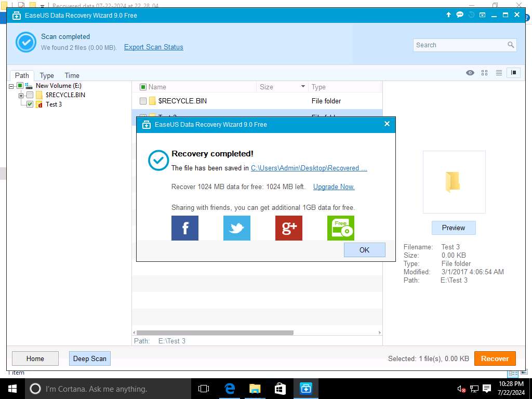This screenshot has height=399, width=532.
Task: Start a Deep Scan
Action: [x=89, y=358]
